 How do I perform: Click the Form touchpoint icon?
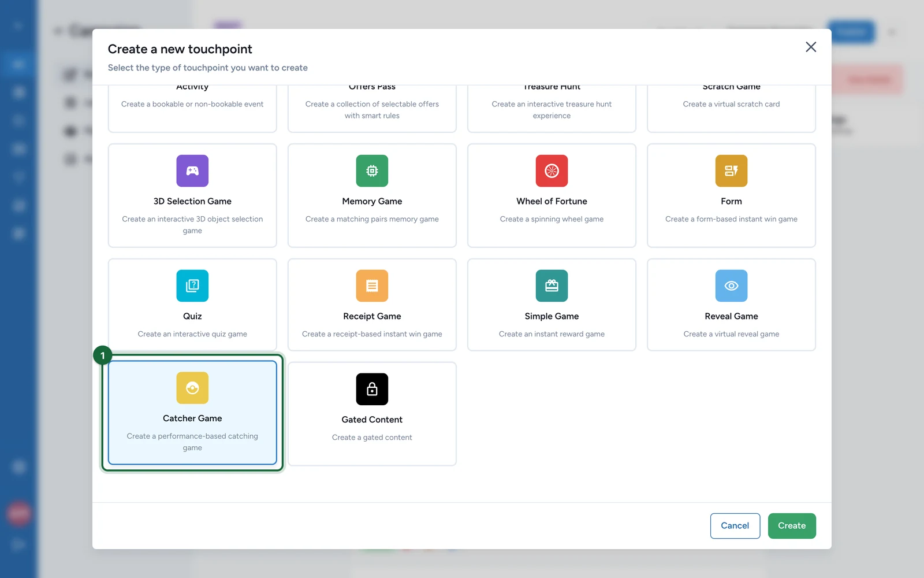(731, 171)
